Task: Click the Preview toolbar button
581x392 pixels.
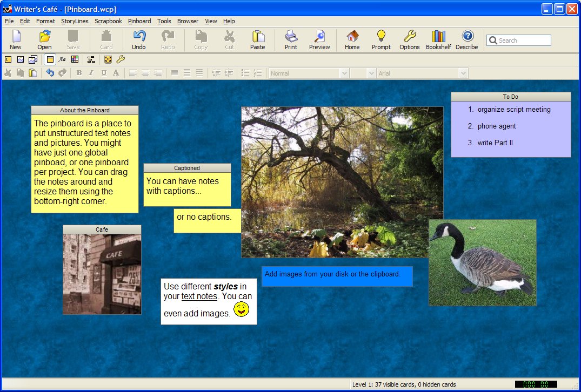Action: [319, 39]
